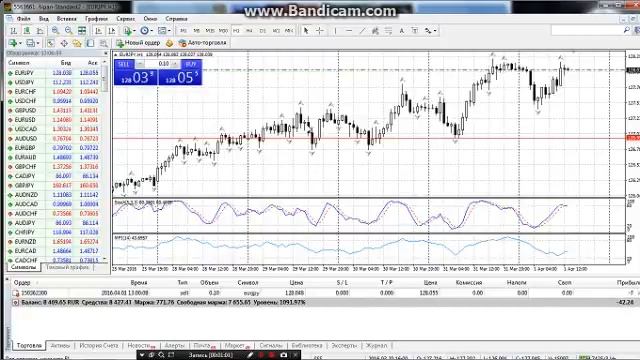
Task: Select the H4 timeframe
Action: [x=249, y=31]
